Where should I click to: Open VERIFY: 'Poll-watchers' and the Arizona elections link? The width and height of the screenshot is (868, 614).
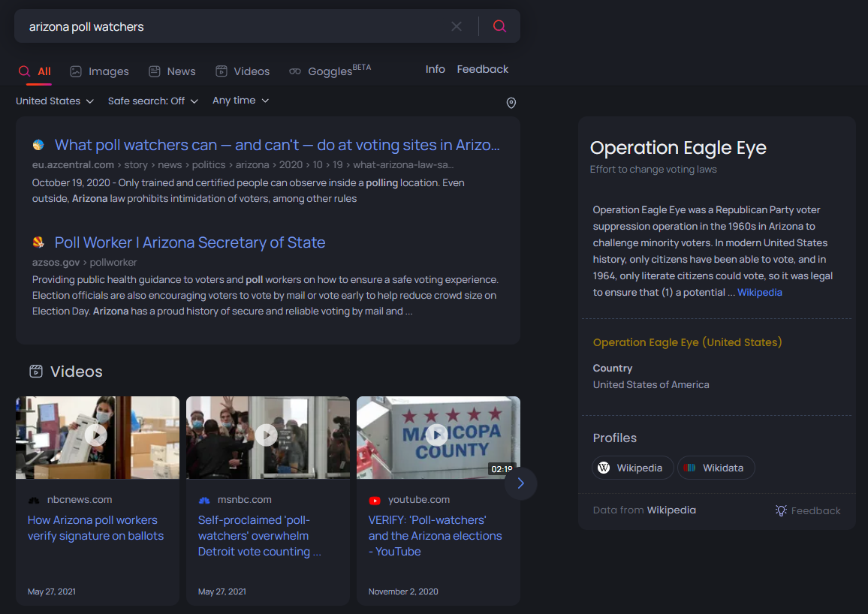435,535
